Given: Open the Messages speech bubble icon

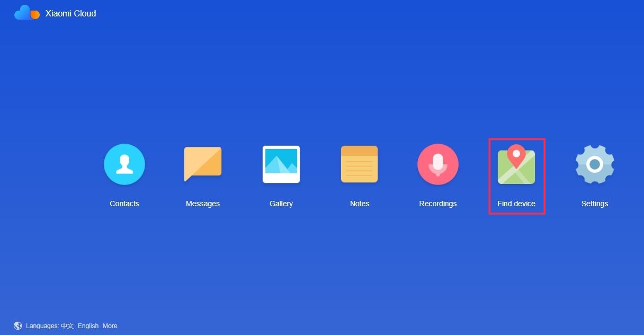Looking at the screenshot, I should click(x=203, y=164).
